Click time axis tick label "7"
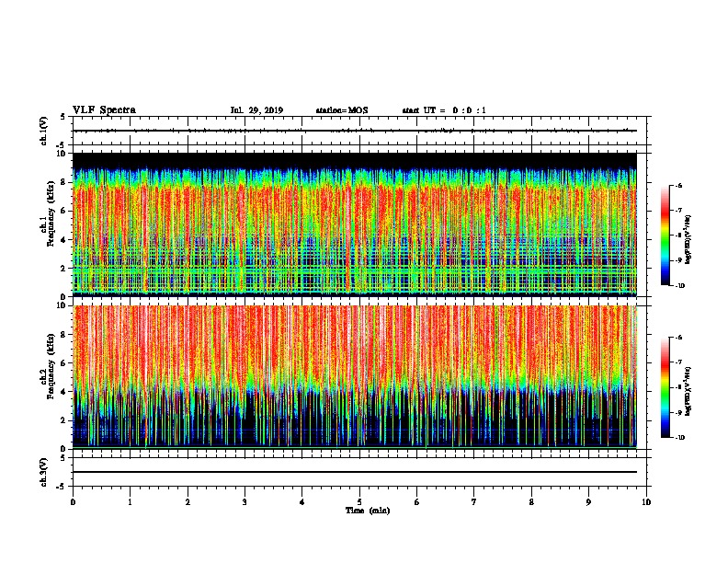 pyautogui.click(x=474, y=502)
